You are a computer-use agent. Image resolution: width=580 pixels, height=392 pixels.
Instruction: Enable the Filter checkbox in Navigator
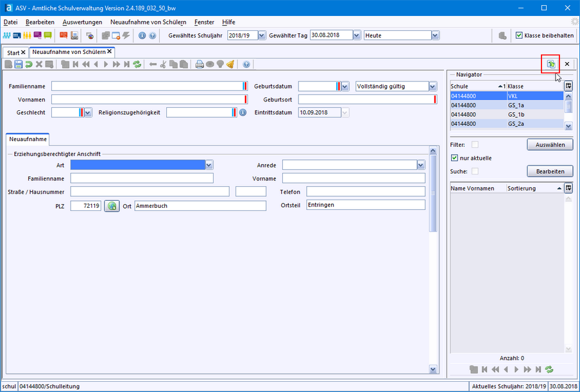[x=475, y=144]
